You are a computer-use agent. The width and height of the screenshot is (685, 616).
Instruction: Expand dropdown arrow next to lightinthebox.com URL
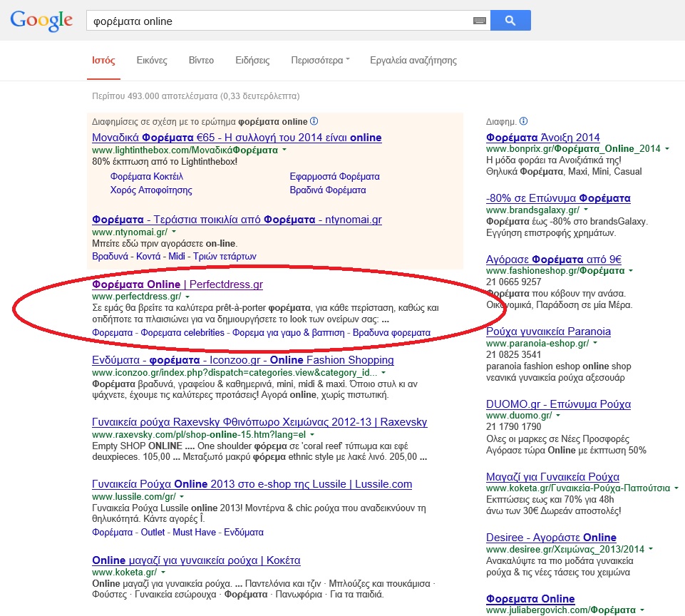[x=284, y=150]
